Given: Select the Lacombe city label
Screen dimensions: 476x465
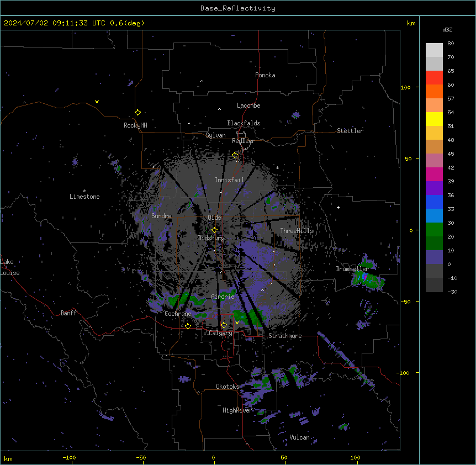Looking at the screenshot, I should 248,105.
